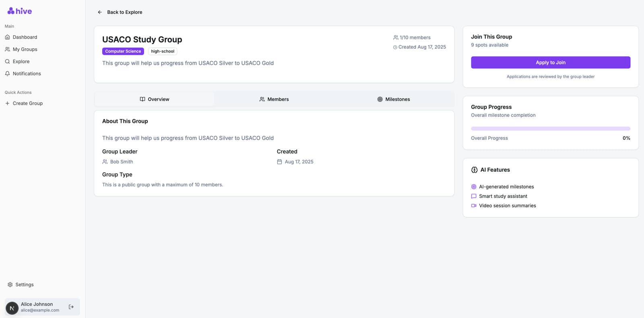Image resolution: width=644 pixels, height=318 pixels.
Task: Open My Groups in sidebar
Action: [42, 49]
